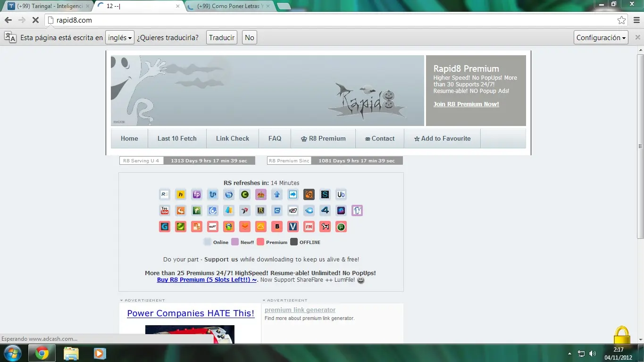644x362 pixels.
Task: Open the 'Power Companies HATE This!' ad link
Action: (x=191, y=313)
